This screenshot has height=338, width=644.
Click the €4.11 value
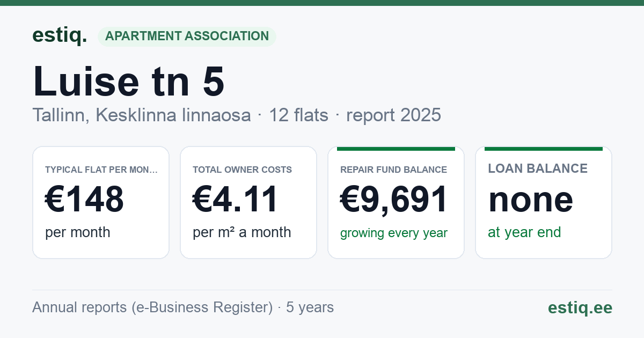click(x=235, y=200)
